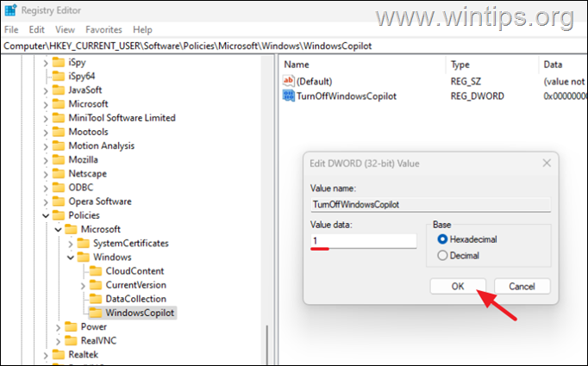Click the iSpy64 folder icon

[58, 76]
